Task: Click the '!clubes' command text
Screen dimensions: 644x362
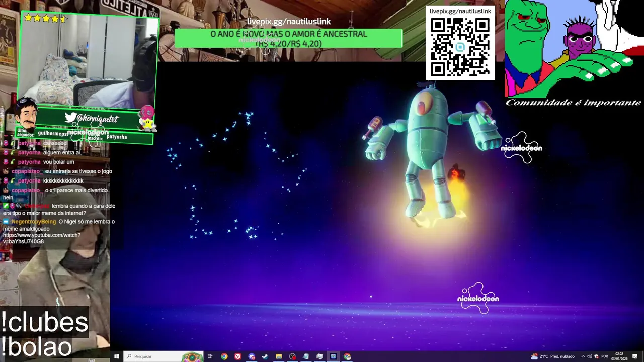Action: tap(44, 322)
